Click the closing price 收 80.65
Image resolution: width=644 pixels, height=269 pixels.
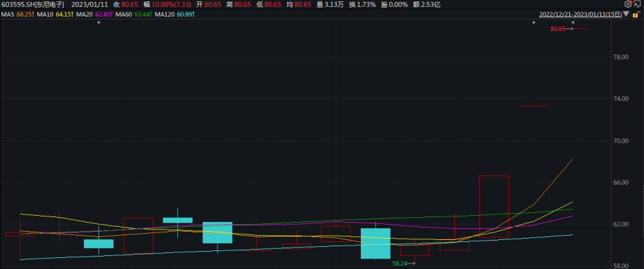pos(125,5)
